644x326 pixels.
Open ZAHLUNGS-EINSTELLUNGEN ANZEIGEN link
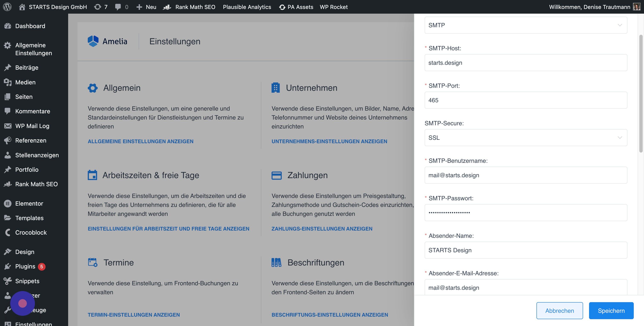click(322, 229)
